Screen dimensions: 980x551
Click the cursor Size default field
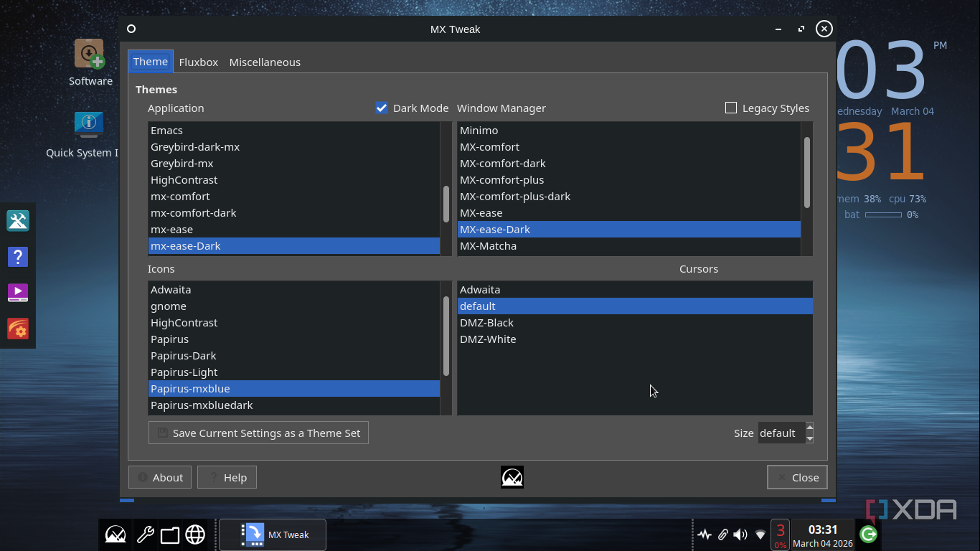[x=781, y=433]
